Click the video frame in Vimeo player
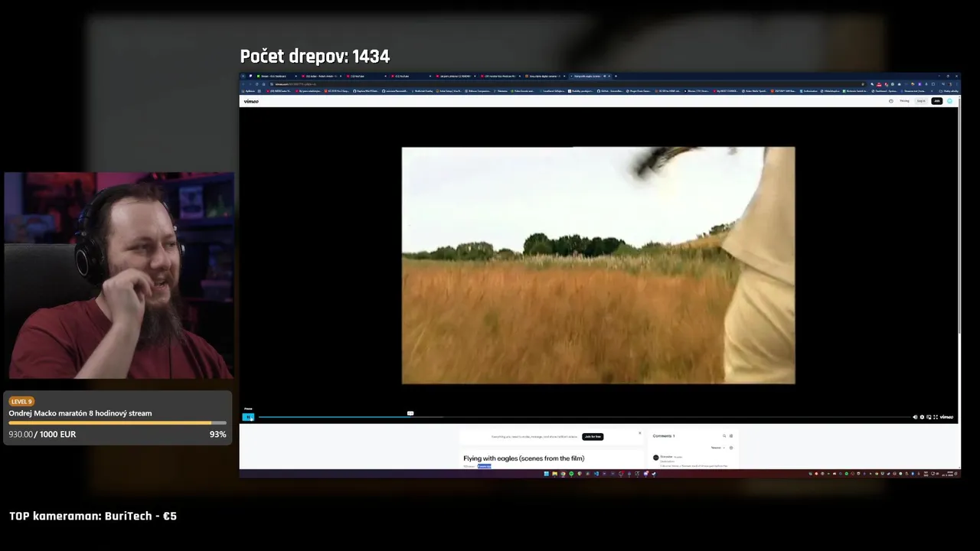The image size is (980, 551). point(598,265)
